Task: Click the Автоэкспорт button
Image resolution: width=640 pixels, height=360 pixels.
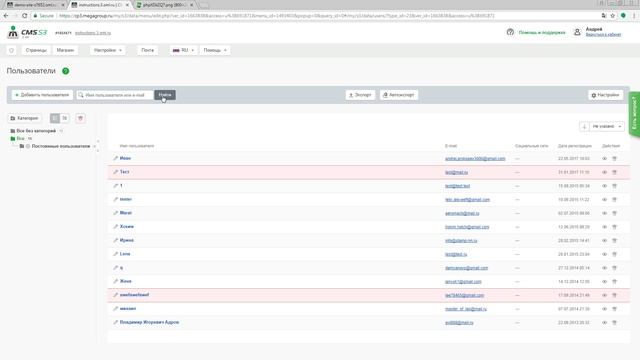Action: [399, 95]
